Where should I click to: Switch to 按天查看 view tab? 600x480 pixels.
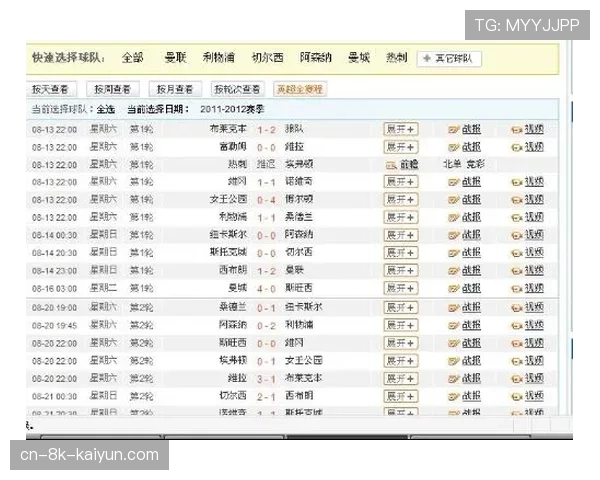[52, 90]
